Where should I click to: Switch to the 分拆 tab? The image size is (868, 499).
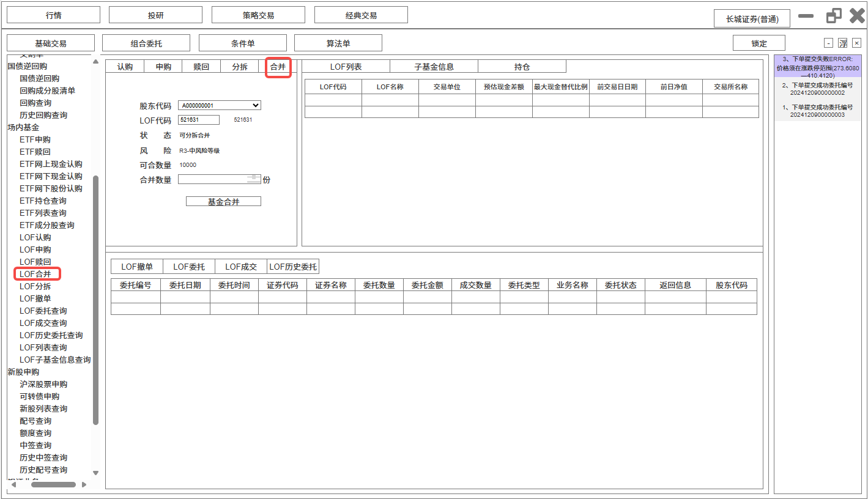[x=240, y=67]
